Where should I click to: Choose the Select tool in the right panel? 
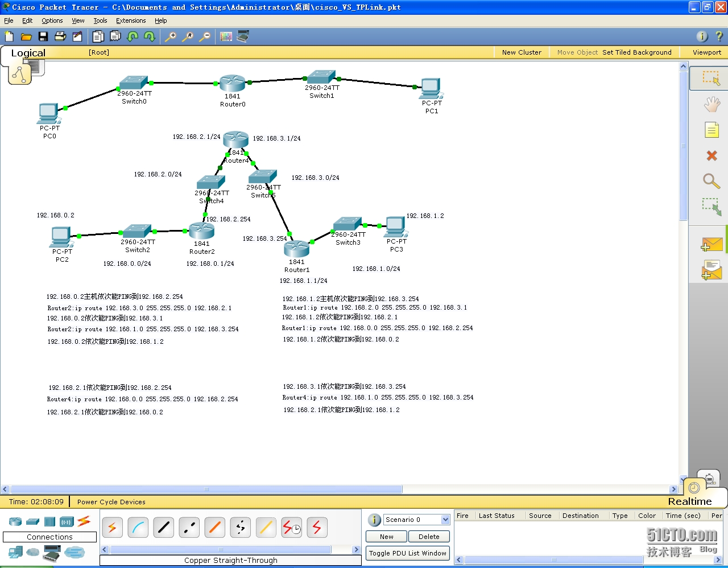click(711, 78)
